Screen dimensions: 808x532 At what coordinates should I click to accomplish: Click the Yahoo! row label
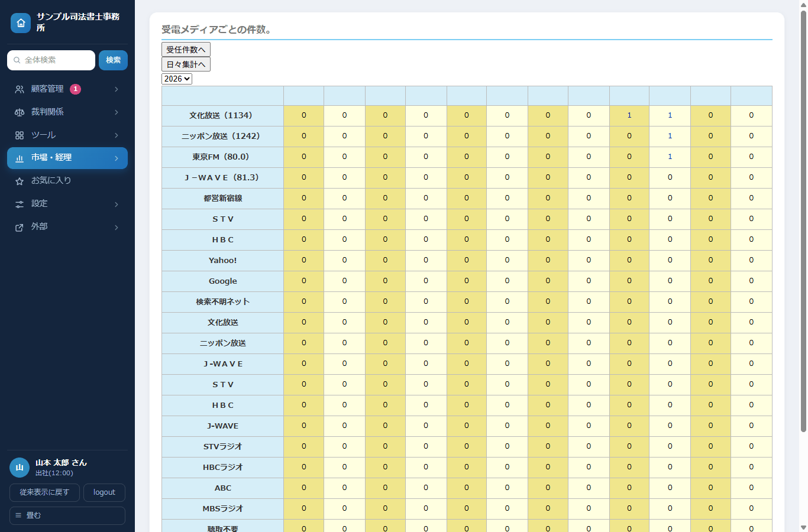[222, 261]
